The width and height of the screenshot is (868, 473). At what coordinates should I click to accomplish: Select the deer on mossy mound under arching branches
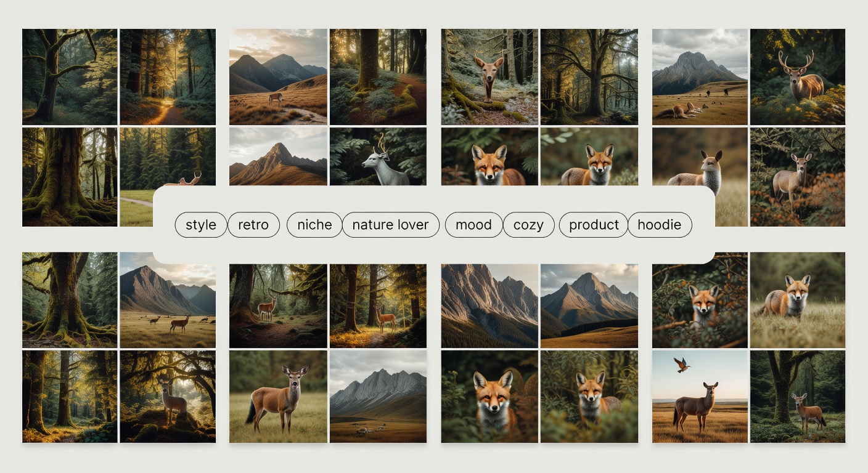coord(168,397)
